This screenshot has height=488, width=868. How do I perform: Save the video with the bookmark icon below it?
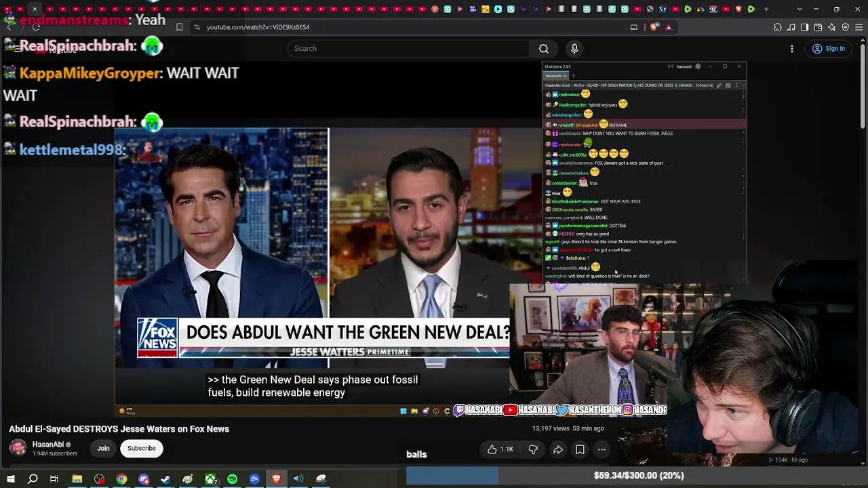tap(580, 449)
